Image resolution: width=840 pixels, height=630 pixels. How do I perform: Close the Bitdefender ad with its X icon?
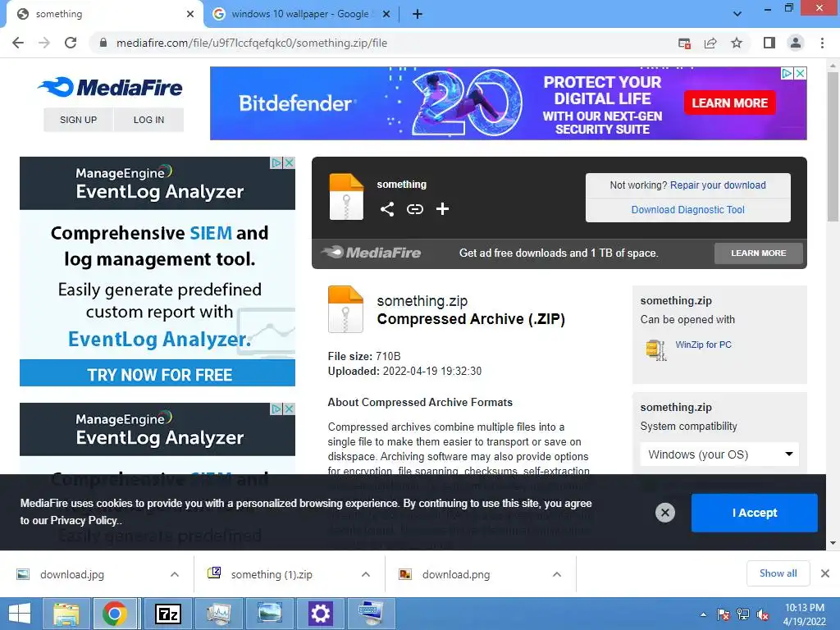pyautogui.click(x=801, y=73)
